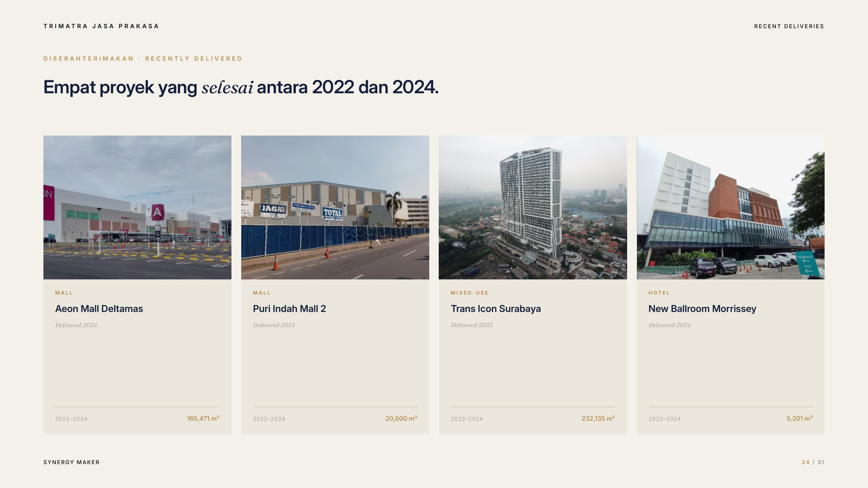This screenshot has width=868, height=488.
Task: Click '2022–2024' in the Morrissey card
Action: (665, 419)
